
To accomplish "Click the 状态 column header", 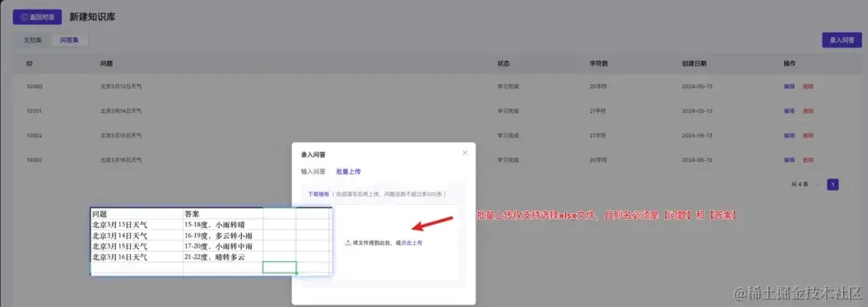I will (x=503, y=63).
